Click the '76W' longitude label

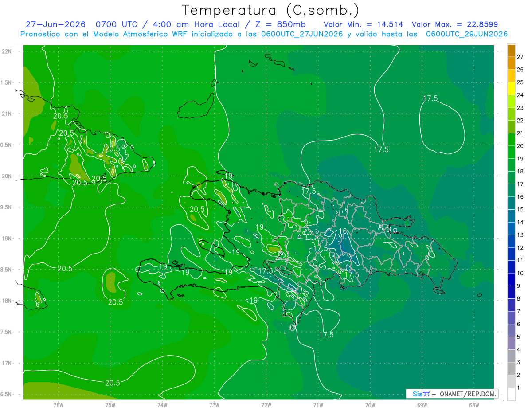(58, 405)
